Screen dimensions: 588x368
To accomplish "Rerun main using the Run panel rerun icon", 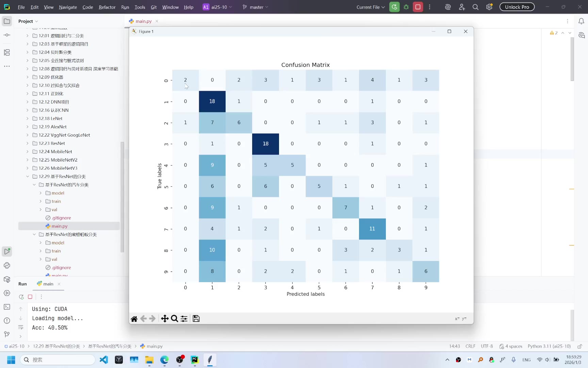I will coord(21,297).
